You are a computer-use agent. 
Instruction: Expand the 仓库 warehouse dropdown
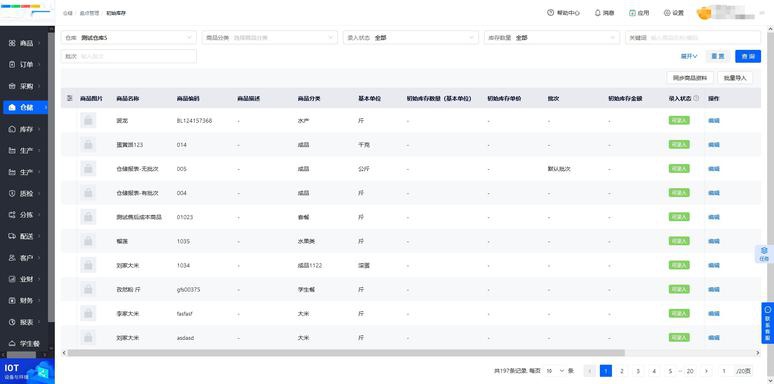coord(128,38)
